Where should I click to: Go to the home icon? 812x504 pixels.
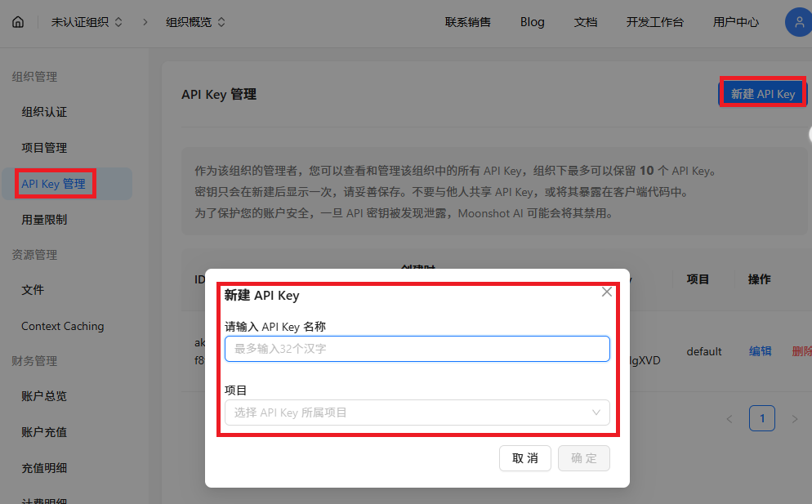(18, 22)
